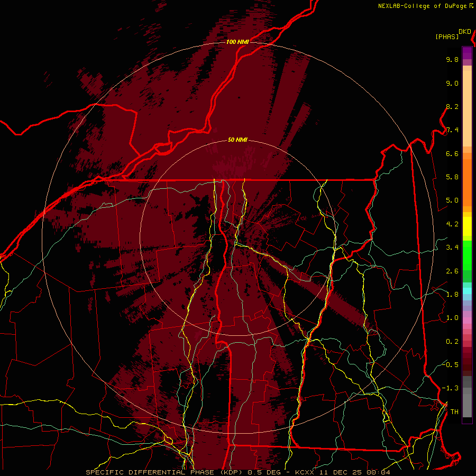Pick the orange color bar segment
This screenshot has width=476, height=476.
click(x=467, y=182)
